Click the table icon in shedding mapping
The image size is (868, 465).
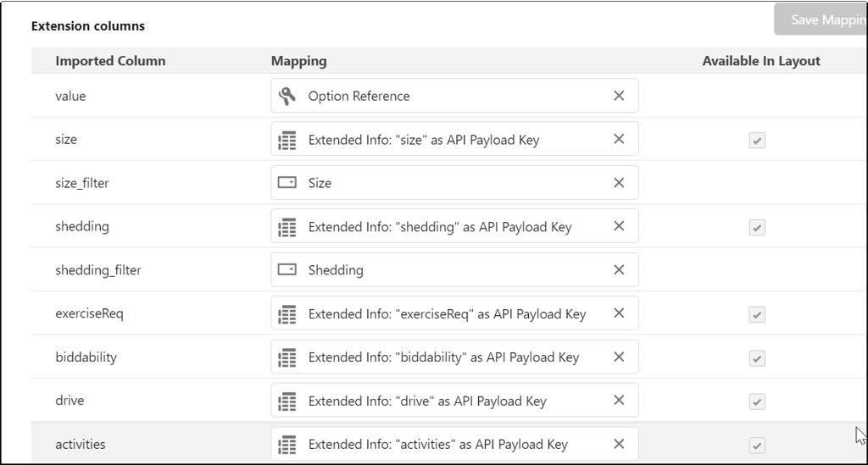287,227
